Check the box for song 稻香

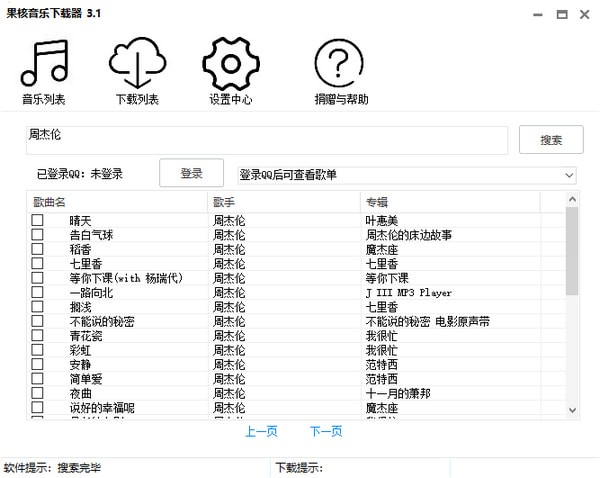click(37, 249)
